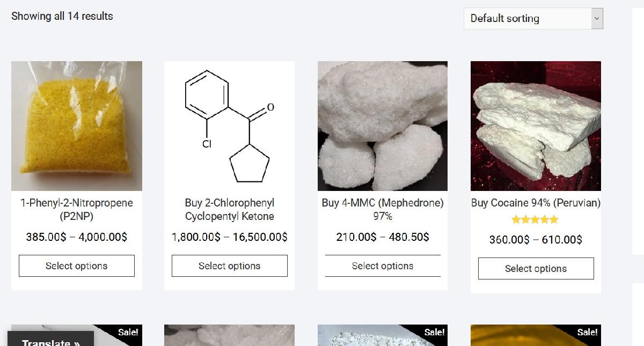Click the yellow powder P2NP product image

pos(77,126)
